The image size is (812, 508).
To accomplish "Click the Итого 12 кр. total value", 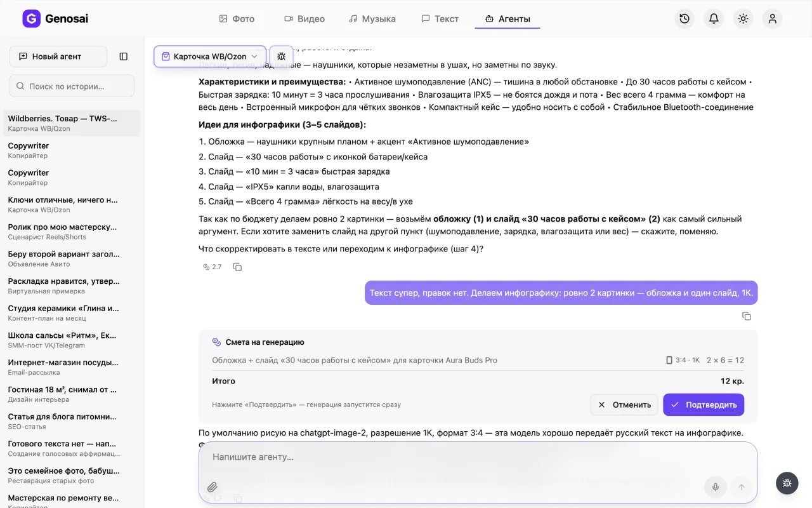I will (x=732, y=381).
